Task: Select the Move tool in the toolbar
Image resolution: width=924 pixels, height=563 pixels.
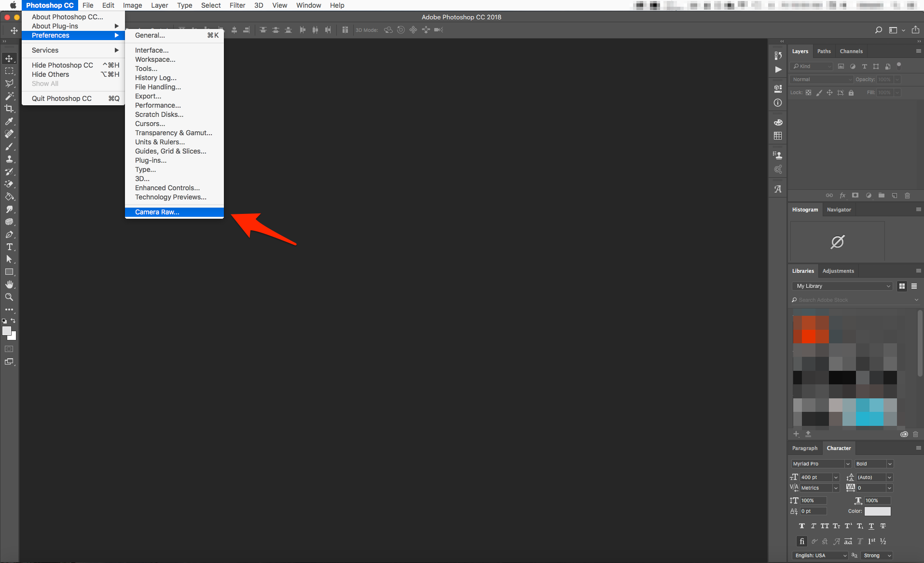Action: click(x=9, y=58)
